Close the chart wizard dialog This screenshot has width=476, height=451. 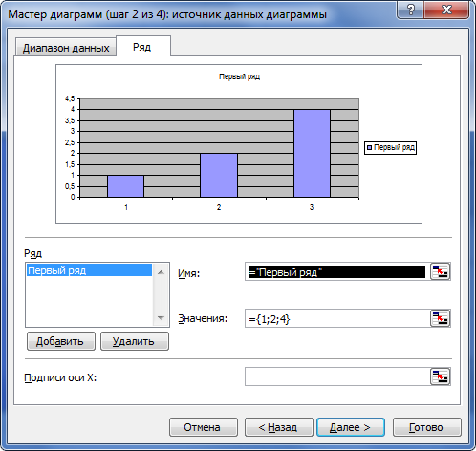[446, 11]
